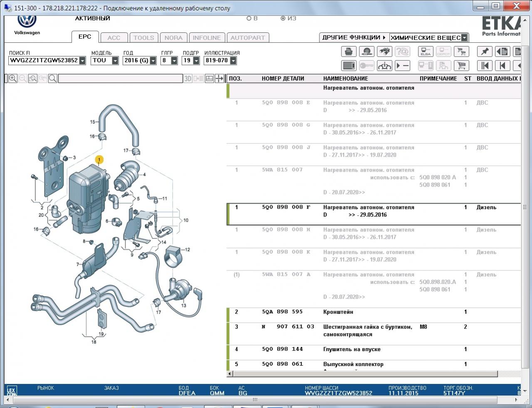Open the ХИМИЧЕСКИЕ ВЕЩЕС functions dropdown
This screenshot has height=408, width=532.
[x=465, y=38]
